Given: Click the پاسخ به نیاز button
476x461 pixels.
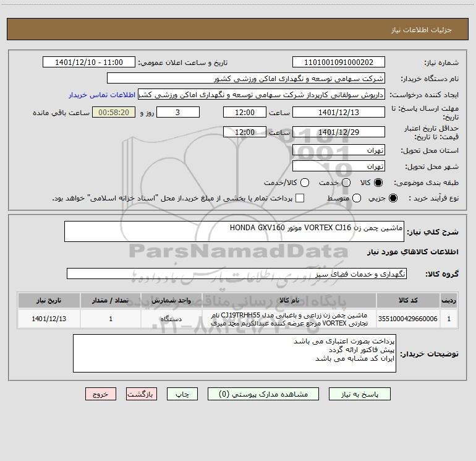Looking at the screenshot, I should coord(359,394).
